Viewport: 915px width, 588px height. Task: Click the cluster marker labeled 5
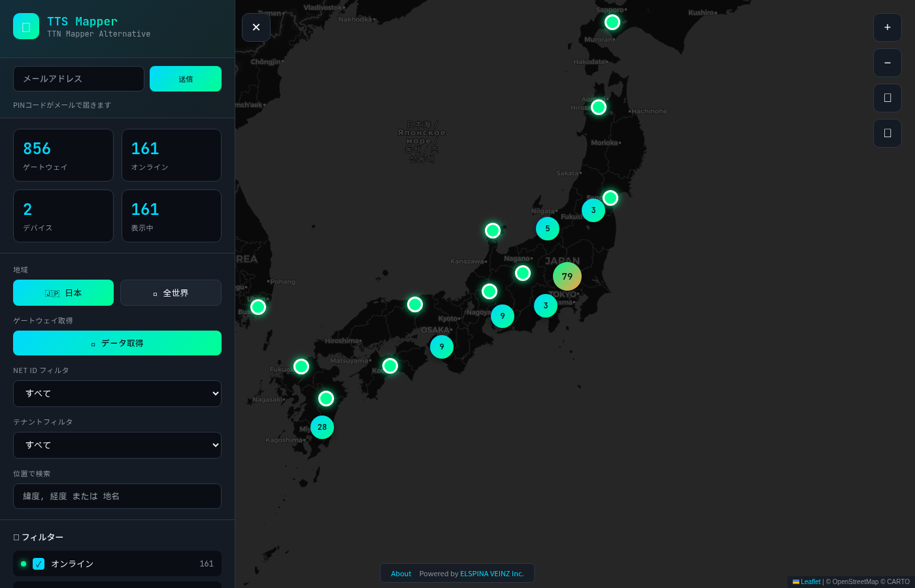[547, 229]
